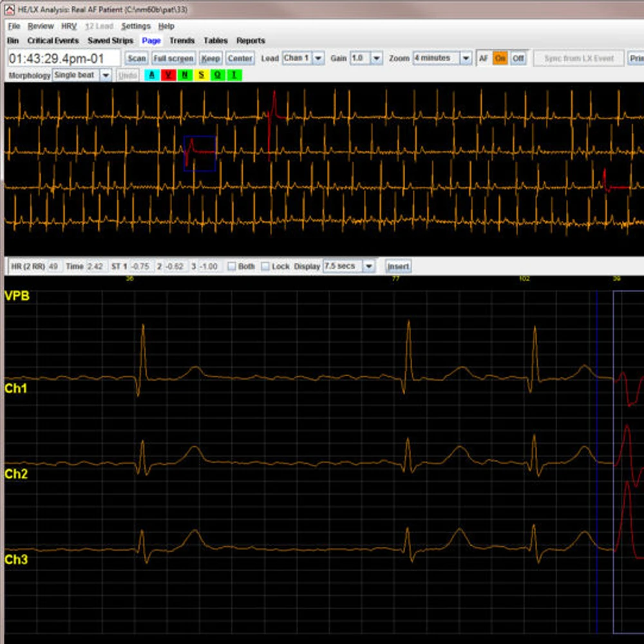Viewport: 644px width, 644px height.
Task: Click the cyan A beat label button
Action: tap(152, 75)
